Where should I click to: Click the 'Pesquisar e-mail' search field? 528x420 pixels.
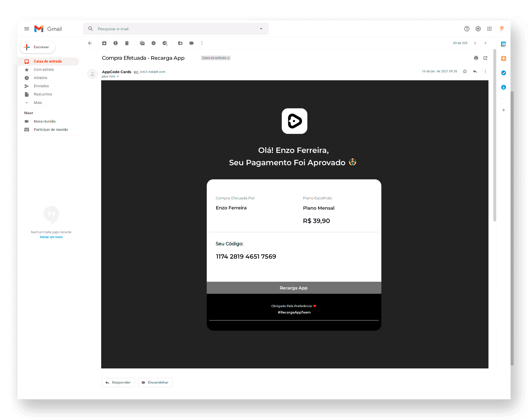pos(176,29)
